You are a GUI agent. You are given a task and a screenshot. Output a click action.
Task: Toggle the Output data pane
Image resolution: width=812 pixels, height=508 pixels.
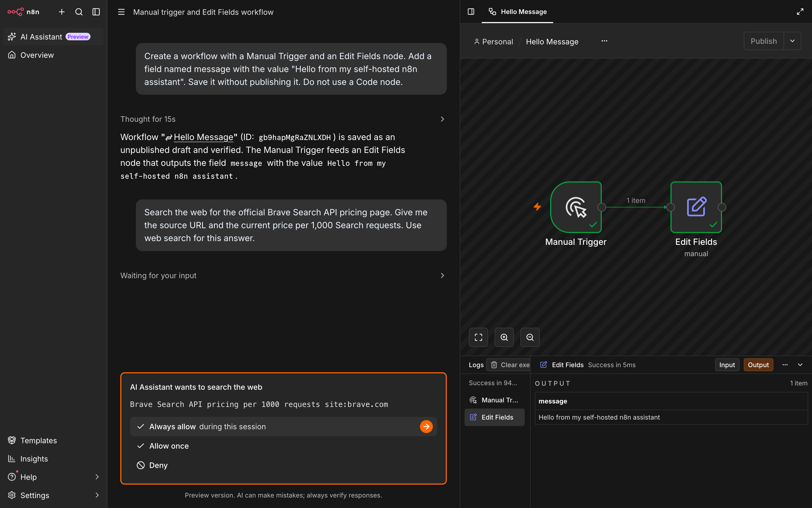coord(758,365)
